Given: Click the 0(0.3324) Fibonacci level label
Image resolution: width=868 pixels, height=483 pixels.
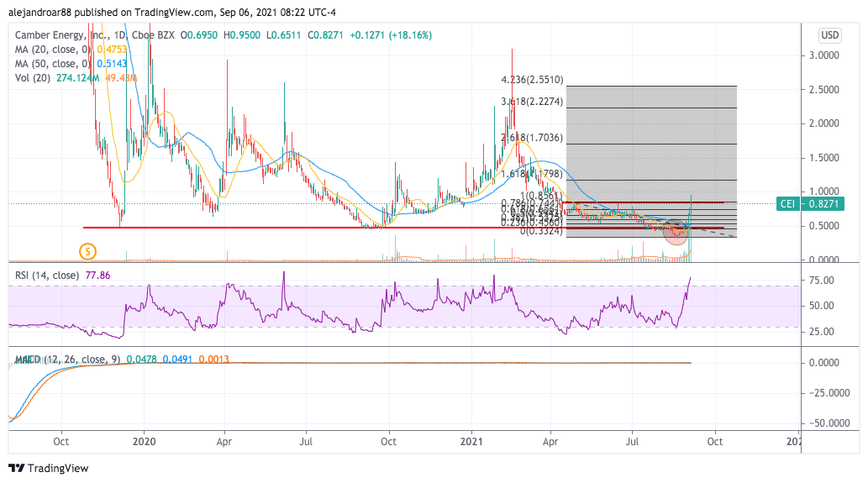Looking at the screenshot, I should (541, 231).
